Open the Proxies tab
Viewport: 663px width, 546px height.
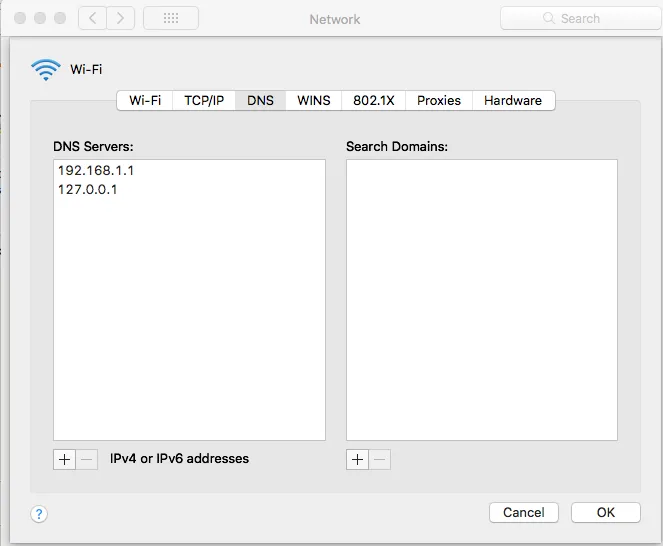439,100
